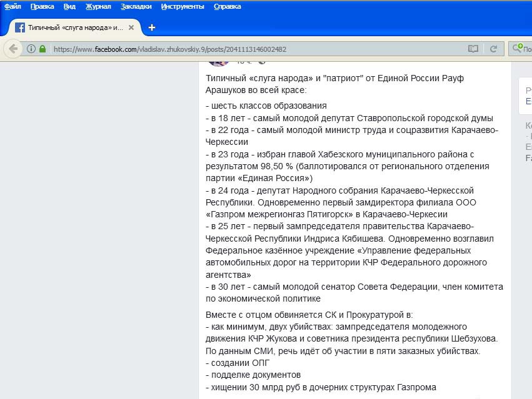Open the Вид menu

pyautogui.click(x=69, y=6)
